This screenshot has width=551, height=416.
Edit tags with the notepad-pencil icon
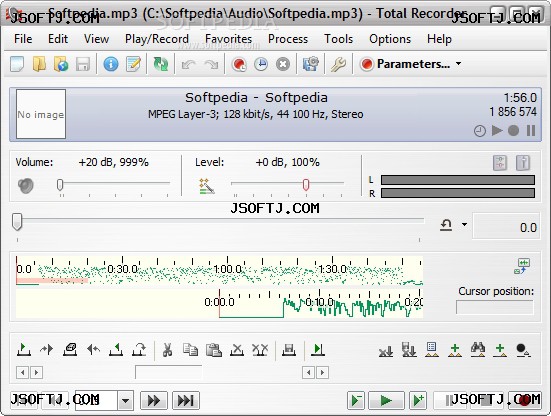[133, 64]
